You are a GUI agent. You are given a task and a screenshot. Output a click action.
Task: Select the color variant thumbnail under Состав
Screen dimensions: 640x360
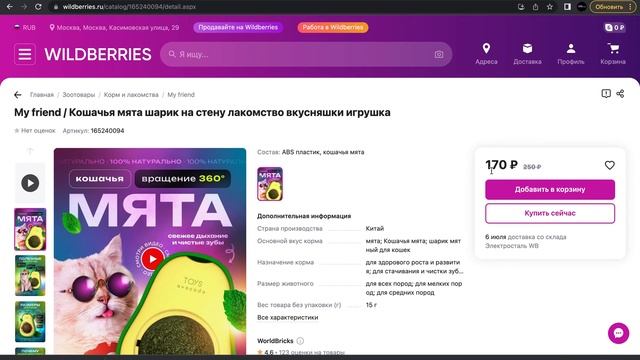coord(270,184)
